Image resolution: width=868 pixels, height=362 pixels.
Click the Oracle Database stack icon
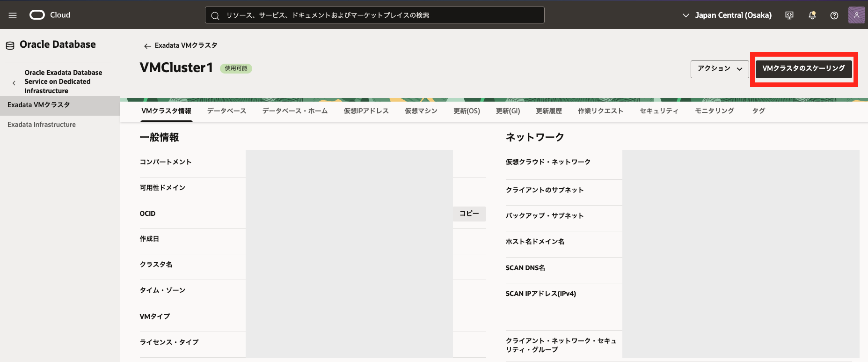[10, 45]
